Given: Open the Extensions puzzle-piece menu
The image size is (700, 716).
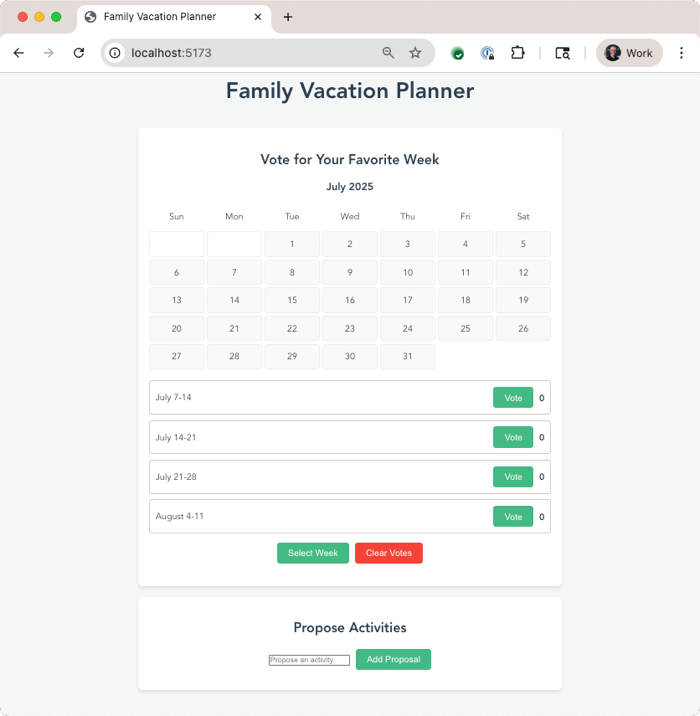Looking at the screenshot, I should point(517,53).
